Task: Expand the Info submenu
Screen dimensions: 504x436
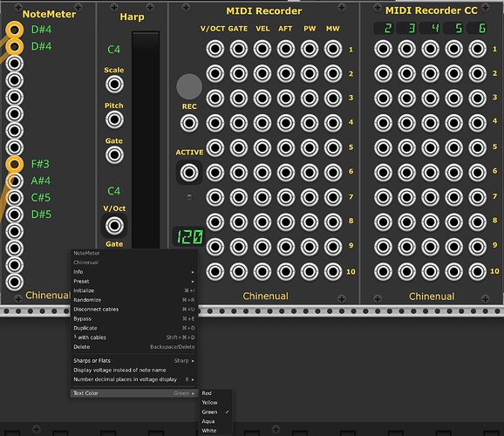Action: click(134, 272)
